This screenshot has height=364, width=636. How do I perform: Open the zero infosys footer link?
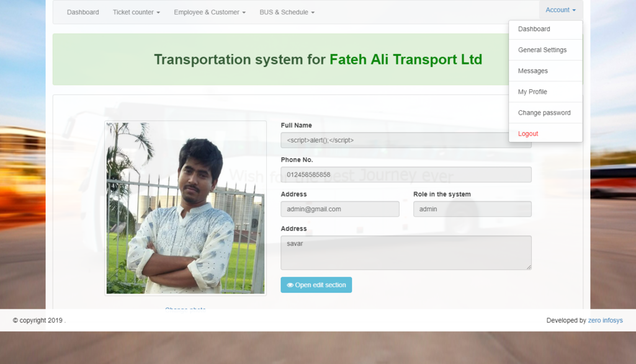point(605,321)
